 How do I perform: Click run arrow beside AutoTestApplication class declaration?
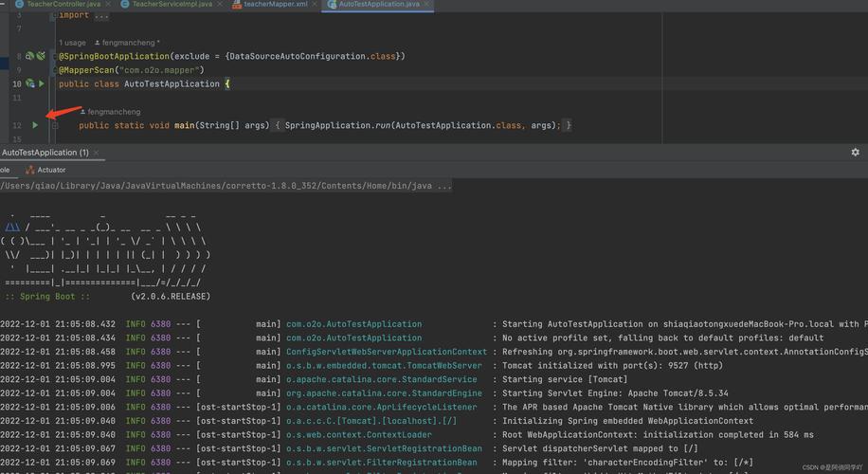click(42, 83)
